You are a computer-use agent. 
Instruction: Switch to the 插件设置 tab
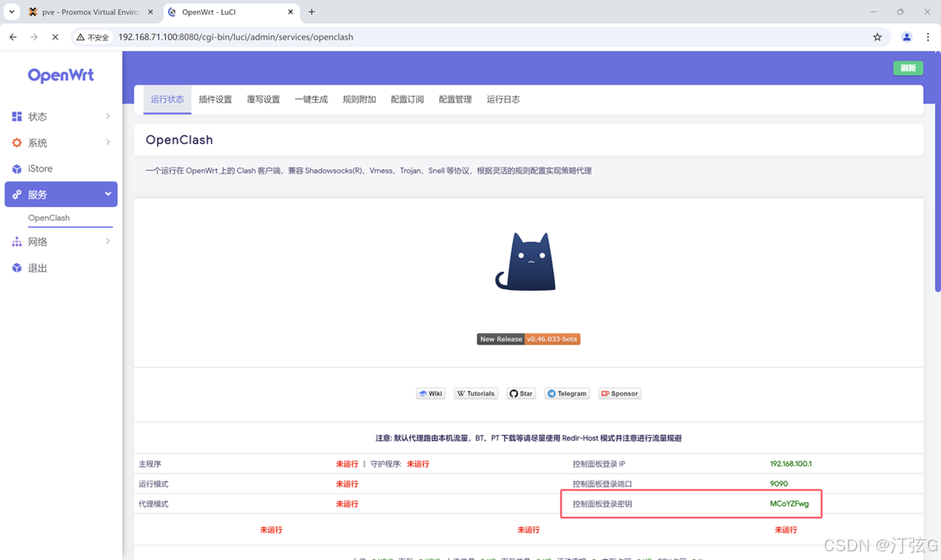216,99
